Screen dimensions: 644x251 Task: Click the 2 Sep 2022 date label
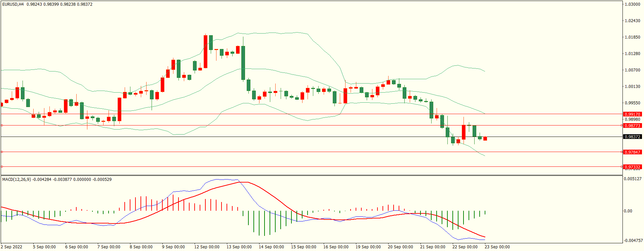point(11,247)
